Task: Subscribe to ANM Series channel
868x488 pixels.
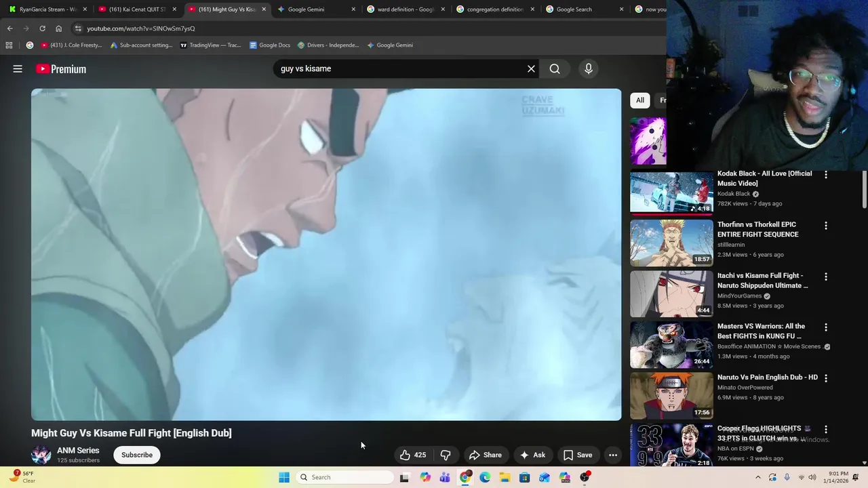Action: [x=137, y=455]
